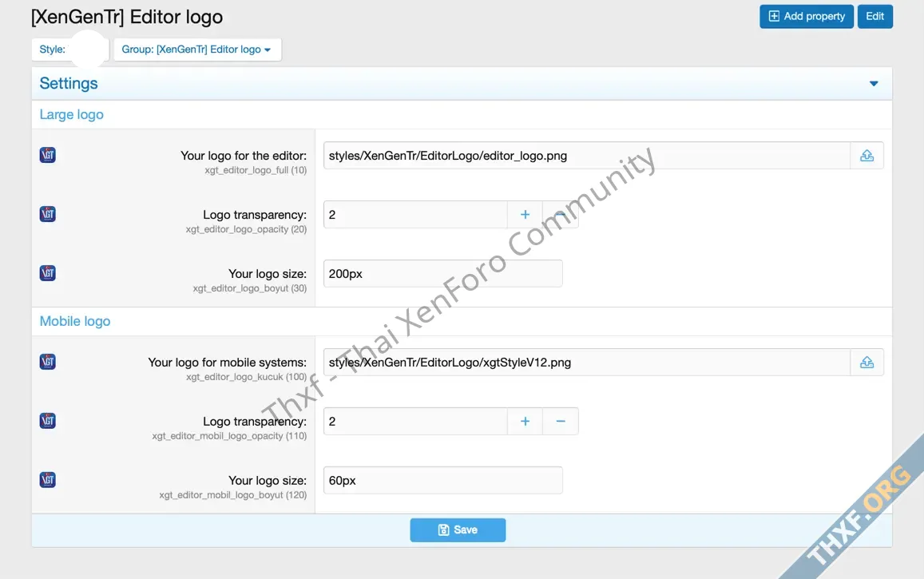Click 'Your logo for mobile systems:' label
This screenshot has width=924, height=579.
(x=228, y=363)
